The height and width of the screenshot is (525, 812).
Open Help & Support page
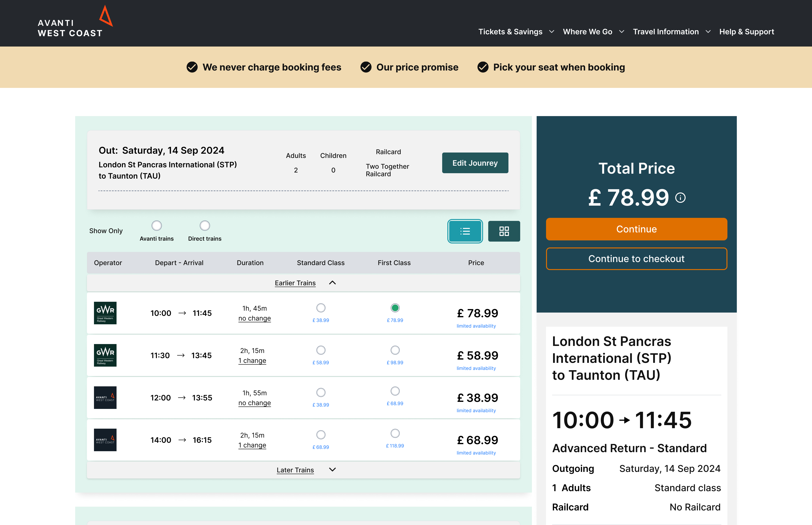(x=747, y=32)
